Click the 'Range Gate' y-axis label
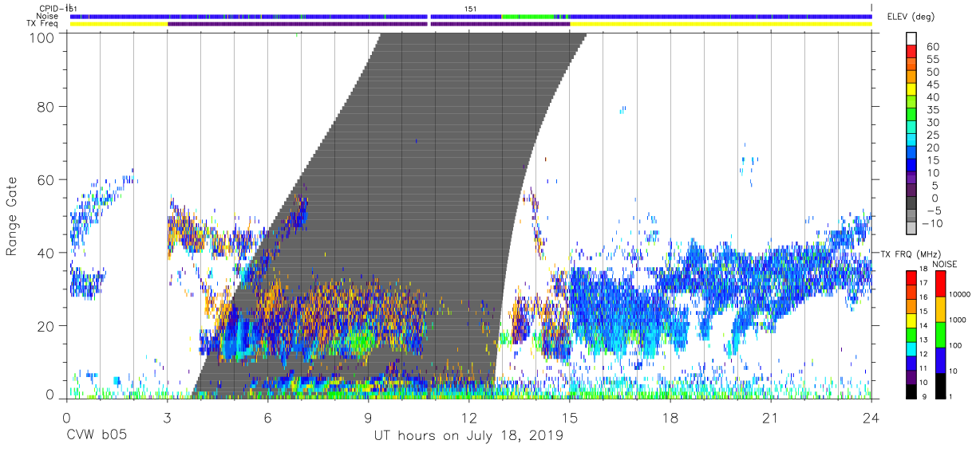Image resolution: width=980 pixels, height=452 pixels. [x=12, y=216]
